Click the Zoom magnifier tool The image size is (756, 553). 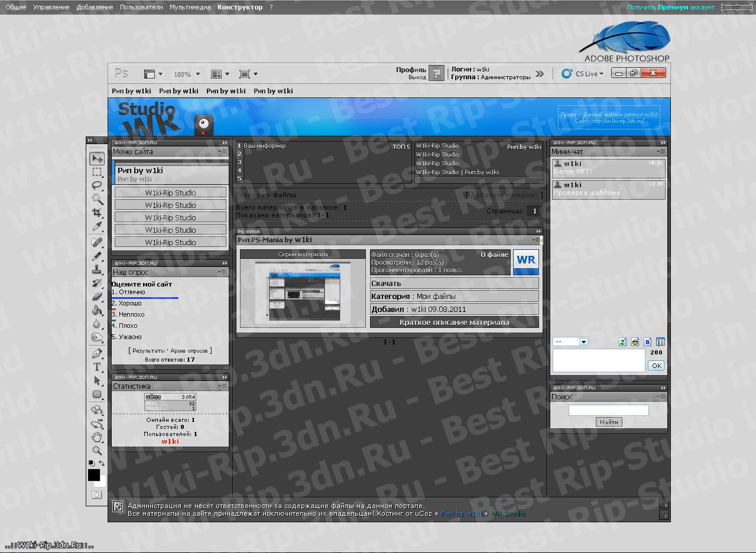pyautogui.click(x=97, y=451)
